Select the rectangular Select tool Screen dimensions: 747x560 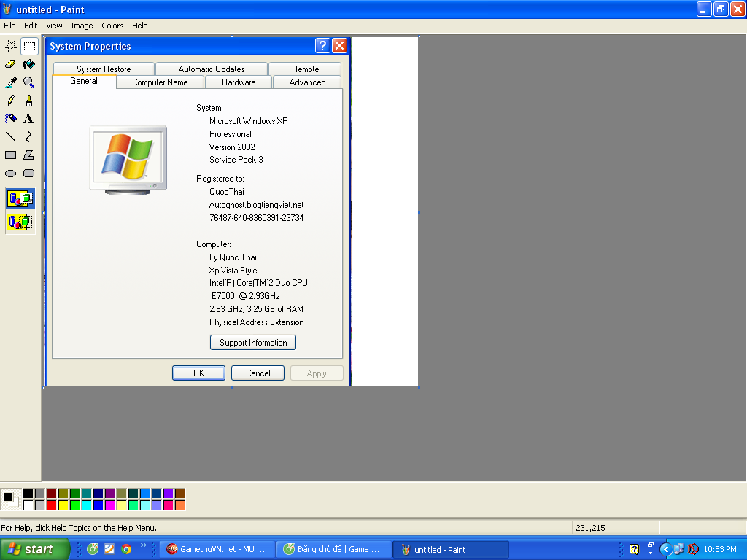click(x=29, y=46)
